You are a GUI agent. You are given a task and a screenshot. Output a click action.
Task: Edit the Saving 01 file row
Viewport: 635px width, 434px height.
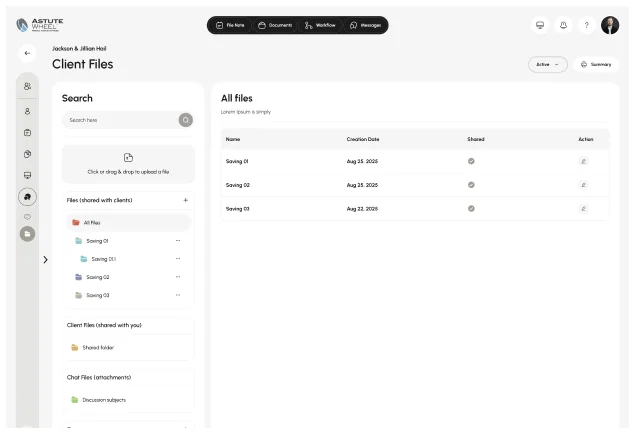click(x=583, y=161)
